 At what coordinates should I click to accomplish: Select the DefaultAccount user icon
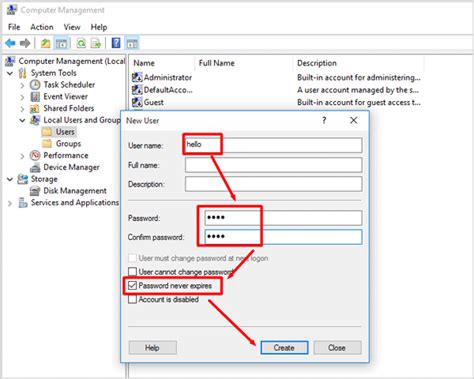point(137,90)
